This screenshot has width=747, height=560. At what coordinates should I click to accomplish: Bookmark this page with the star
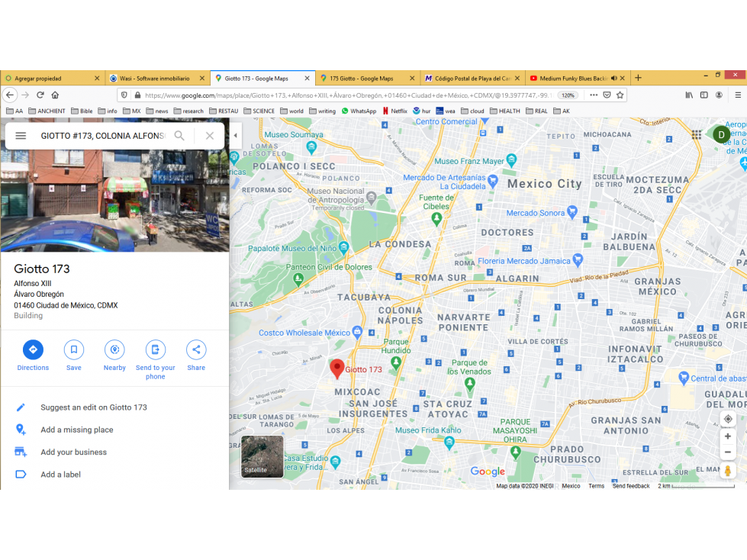pyautogui.click(x=620, y=95)
